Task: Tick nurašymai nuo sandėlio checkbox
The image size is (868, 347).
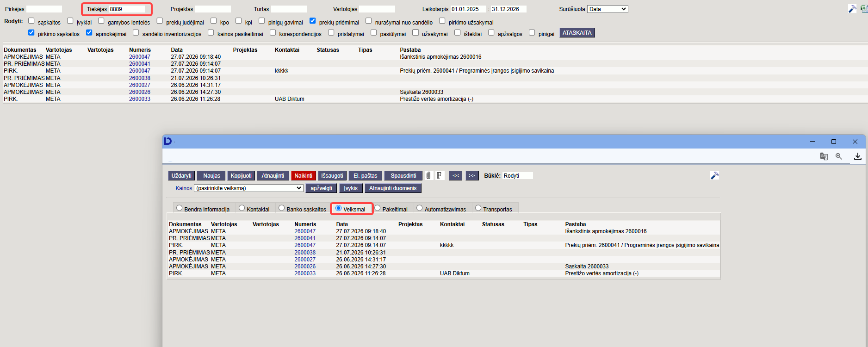Action: 369,21
